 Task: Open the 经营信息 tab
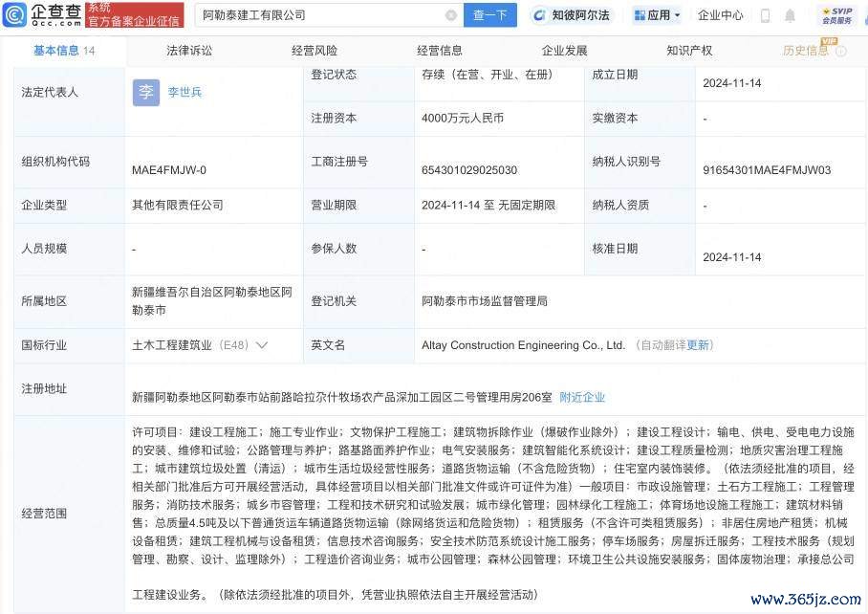(x=440, y=51)
